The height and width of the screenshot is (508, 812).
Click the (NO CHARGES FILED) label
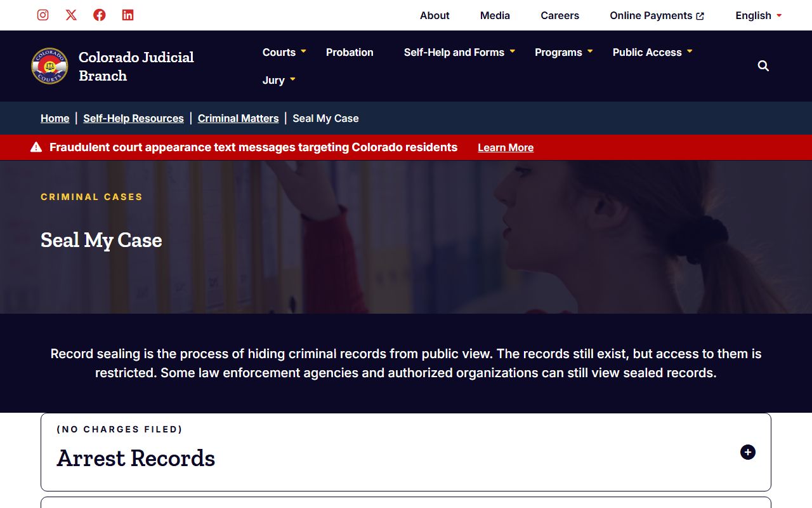(120, 429)
